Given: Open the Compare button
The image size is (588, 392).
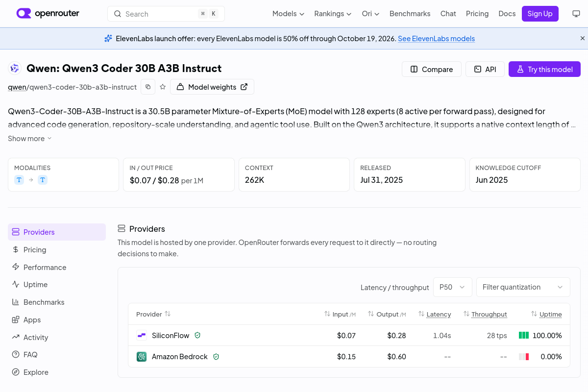Looking at the screenshot, I should click(x=432, y=69).
